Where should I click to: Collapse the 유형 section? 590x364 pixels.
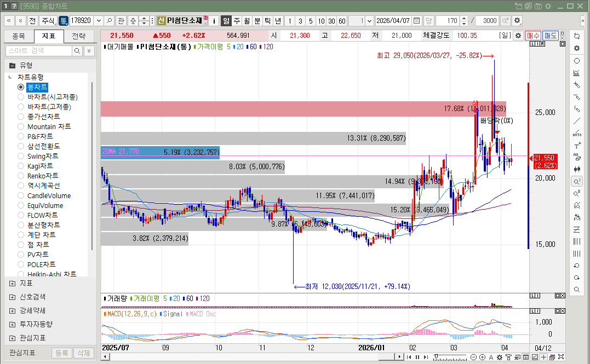coord(12,66)
